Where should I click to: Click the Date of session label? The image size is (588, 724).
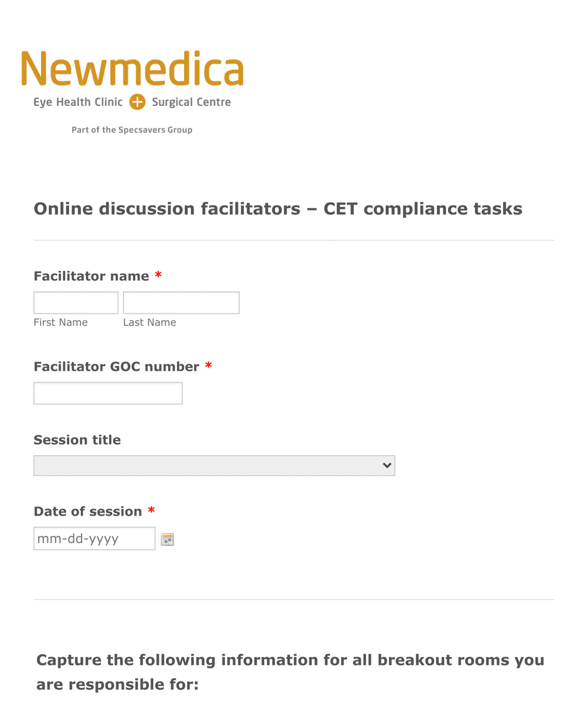coord(88,511)
